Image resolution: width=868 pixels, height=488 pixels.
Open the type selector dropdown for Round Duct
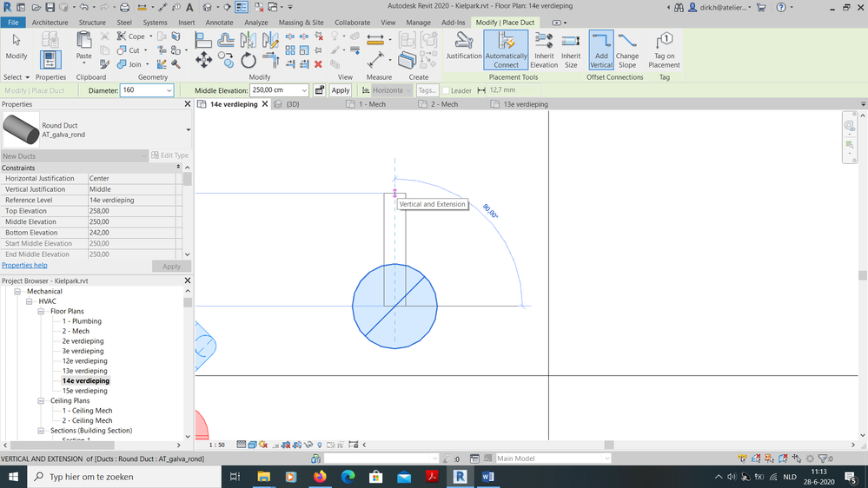(x=189, y=130)
